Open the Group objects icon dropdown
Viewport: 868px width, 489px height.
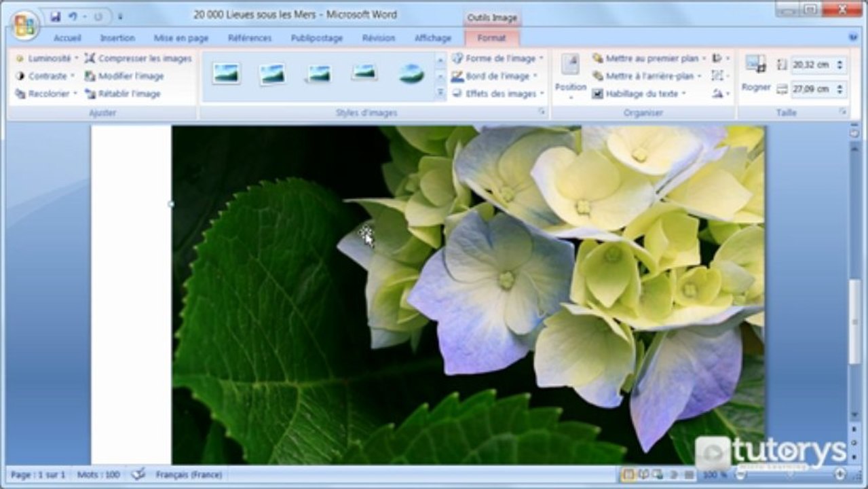click(x=721, y=76)
